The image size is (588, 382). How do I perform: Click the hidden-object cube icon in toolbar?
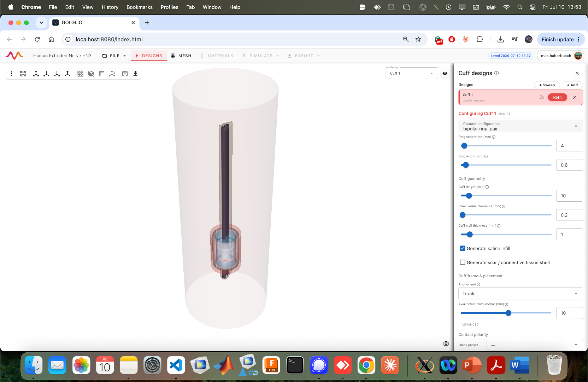(91, 74)
